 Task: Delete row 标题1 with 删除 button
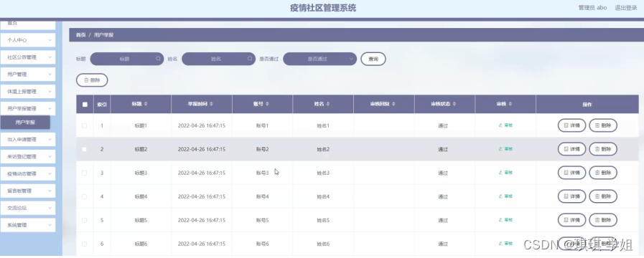click(x=603, y=125)
